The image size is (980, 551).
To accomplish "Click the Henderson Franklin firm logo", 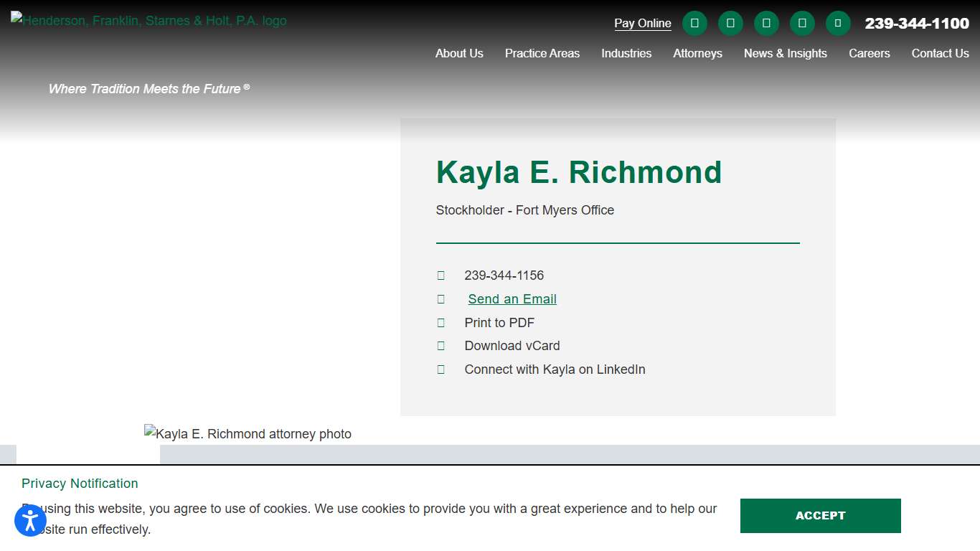I will pyautogui.click(x=149, y=20).
